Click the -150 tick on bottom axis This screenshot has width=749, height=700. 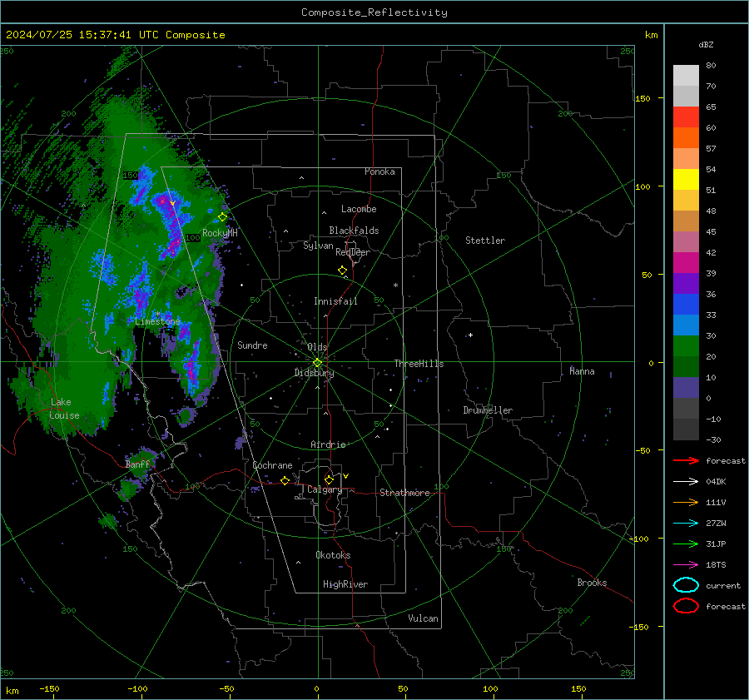(x=49, y=688)
